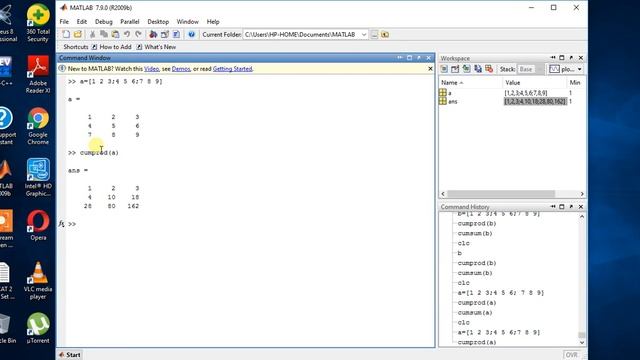This screenshot has height=360, width=640.
Task: Click the Workspace horizontal scrollbar thumb
Action: click(501, 194)
